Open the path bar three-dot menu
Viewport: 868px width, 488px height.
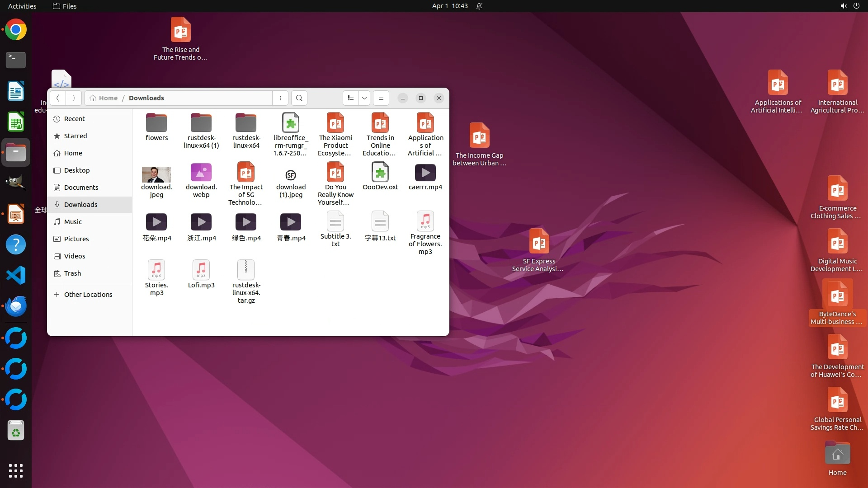tap(280, 98)
